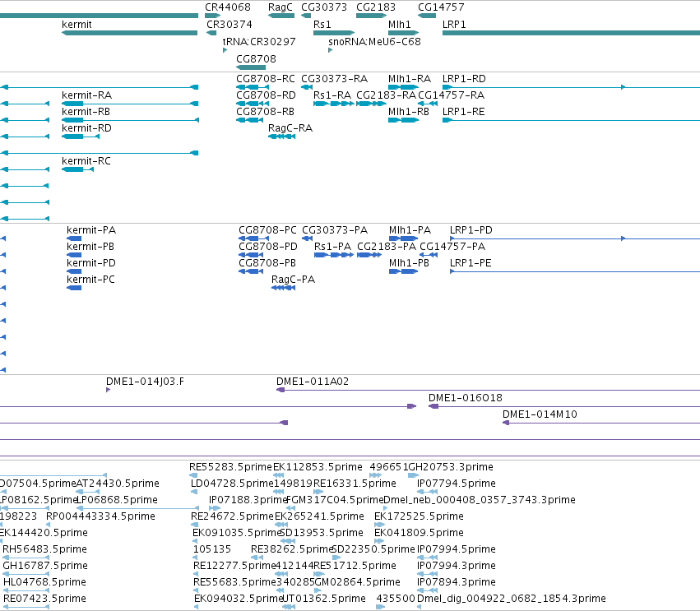Select protein label CG8708-PD
The image size is (700, 611).
click(268, 247)
